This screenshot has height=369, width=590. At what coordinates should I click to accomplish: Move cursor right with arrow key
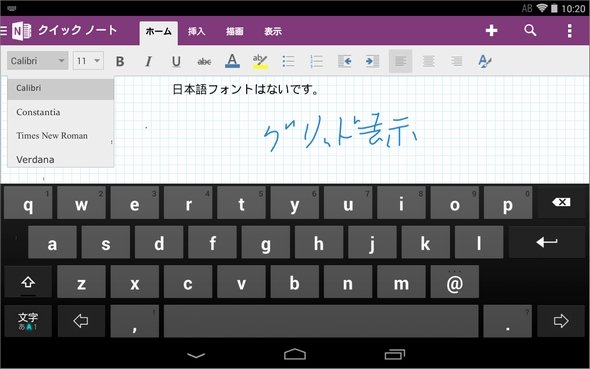click(561, 321)
